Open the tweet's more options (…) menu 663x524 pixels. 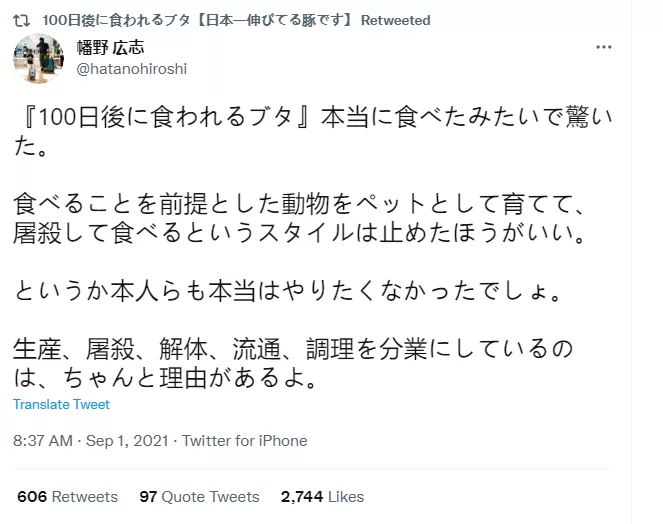[603, 48]
